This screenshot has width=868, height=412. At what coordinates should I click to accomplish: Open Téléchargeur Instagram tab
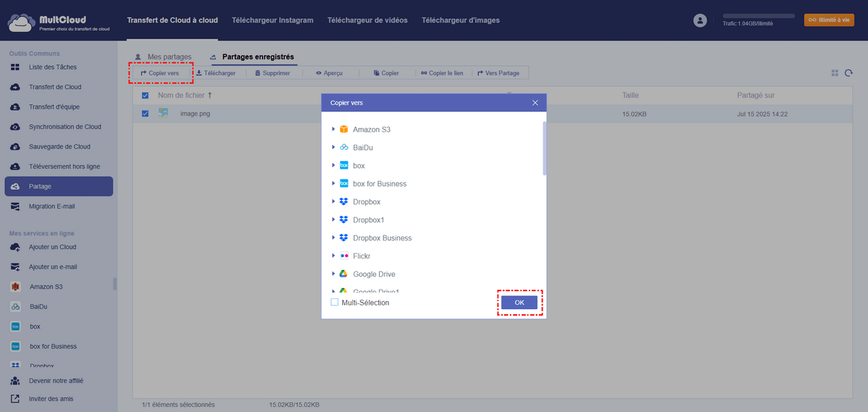[273, 20]
